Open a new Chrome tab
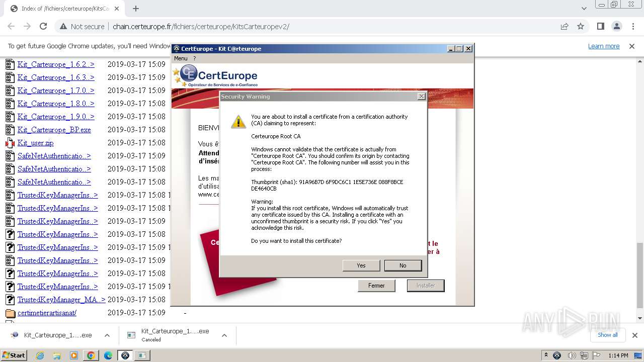This screenshot has height=362, width=644. (135, 9)
